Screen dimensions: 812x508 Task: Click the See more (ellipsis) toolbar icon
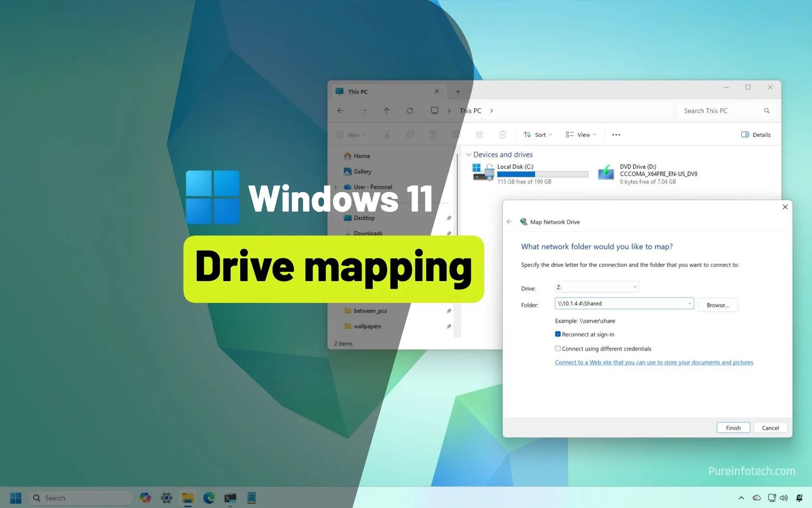point(616,134)
